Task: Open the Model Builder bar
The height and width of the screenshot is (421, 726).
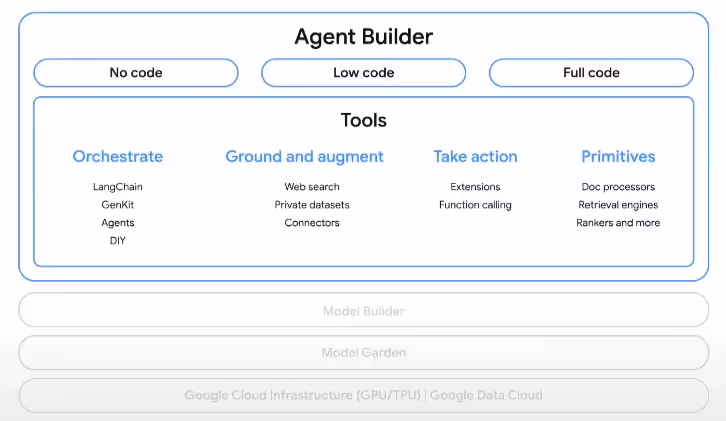Action: click(363, 310)
